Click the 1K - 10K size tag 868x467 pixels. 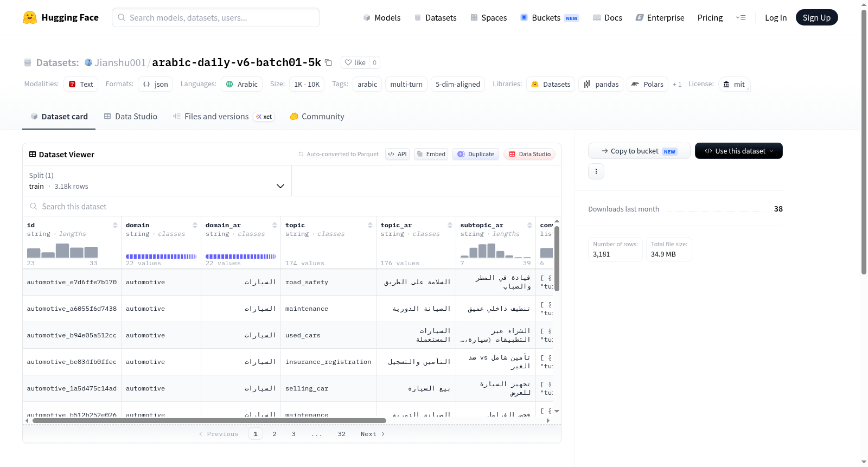coord(307,84)
